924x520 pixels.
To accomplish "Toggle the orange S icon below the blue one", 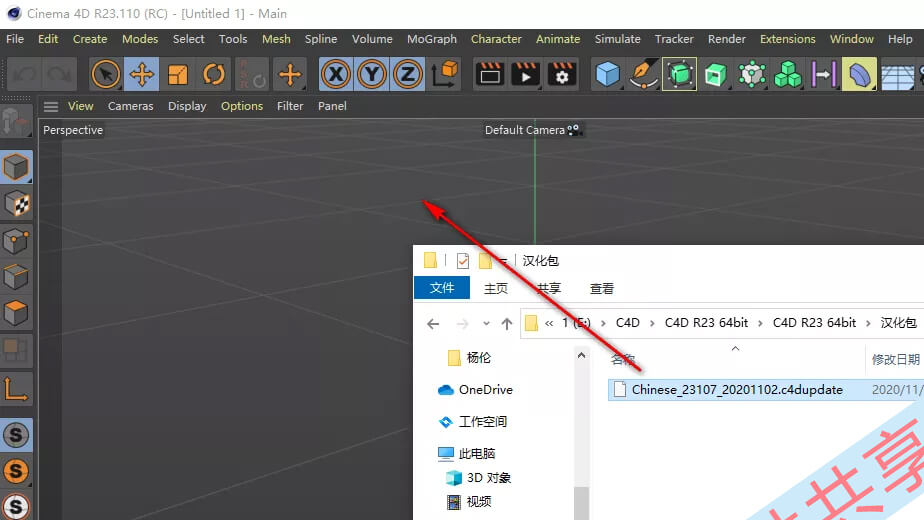I will pos(16,471).
